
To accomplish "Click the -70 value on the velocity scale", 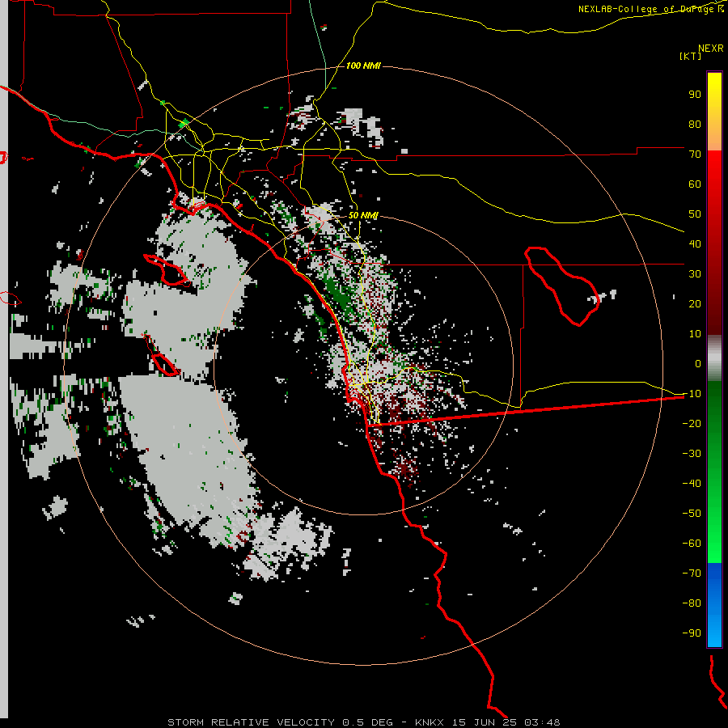I will 692,573.
